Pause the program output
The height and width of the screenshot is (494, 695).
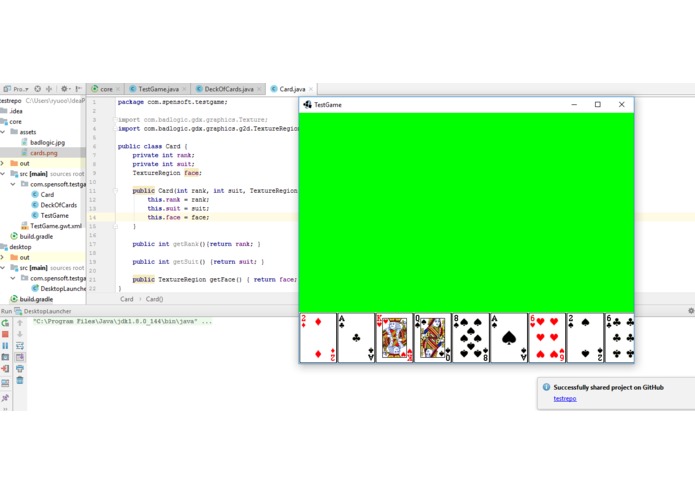[x=5, y=346]
